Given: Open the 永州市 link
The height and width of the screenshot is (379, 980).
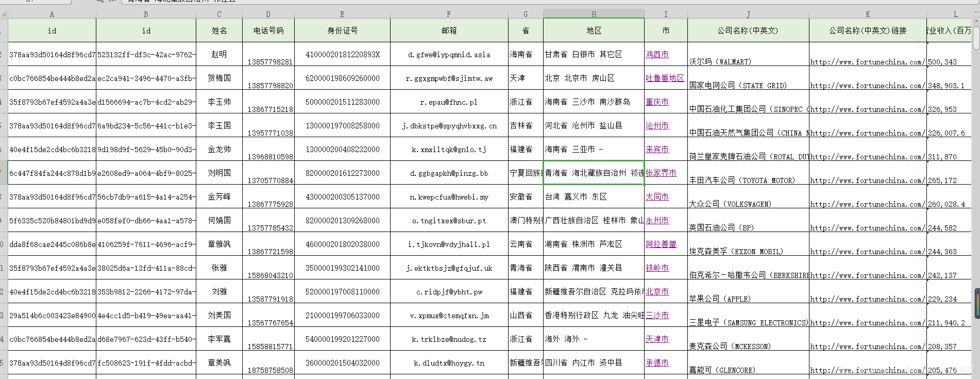Looking at the screenshot, I should click(x=657, y=220).
